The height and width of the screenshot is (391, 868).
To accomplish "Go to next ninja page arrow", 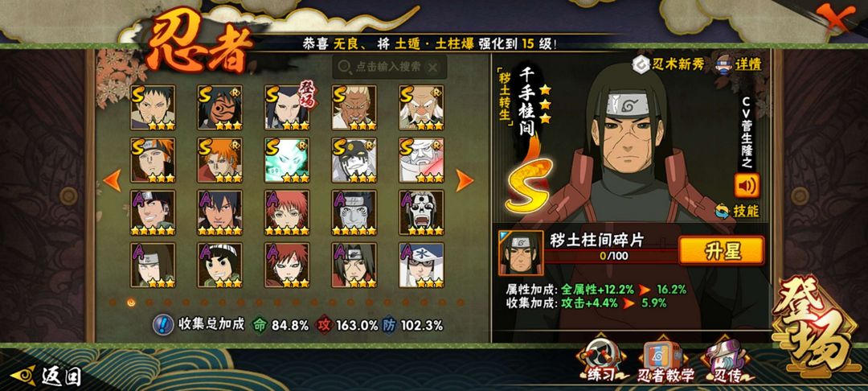I will tap(464, 180).
